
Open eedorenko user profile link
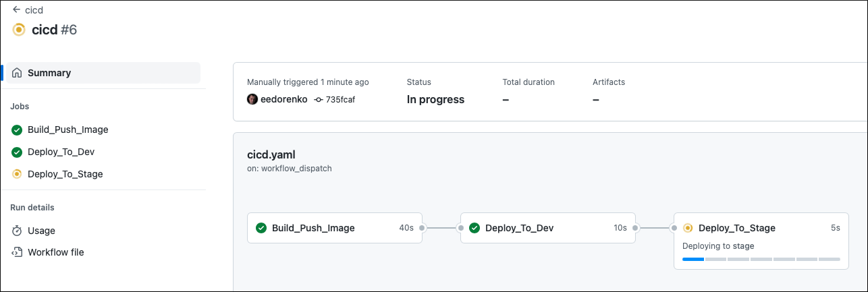pyautogui.click(x=283, y=99)
